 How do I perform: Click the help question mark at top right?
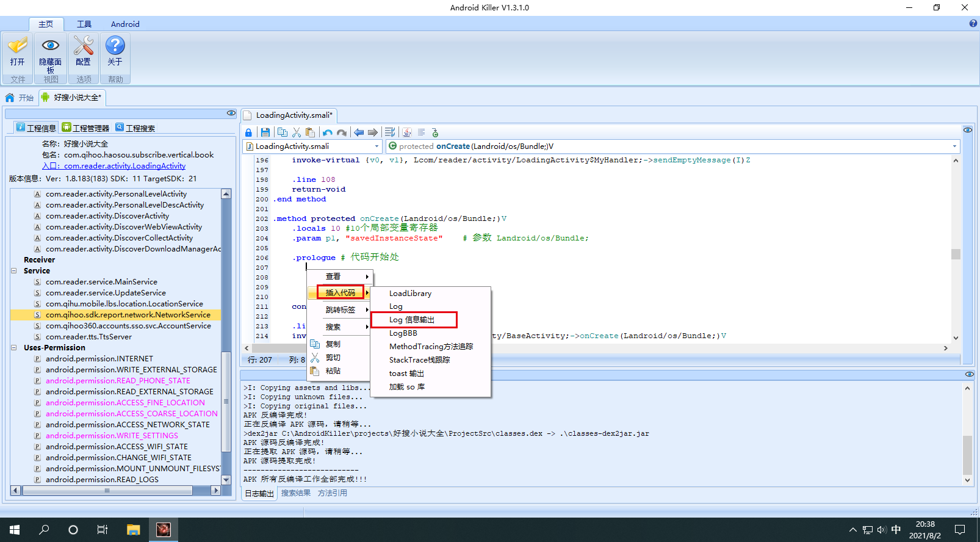coord(973,24)
